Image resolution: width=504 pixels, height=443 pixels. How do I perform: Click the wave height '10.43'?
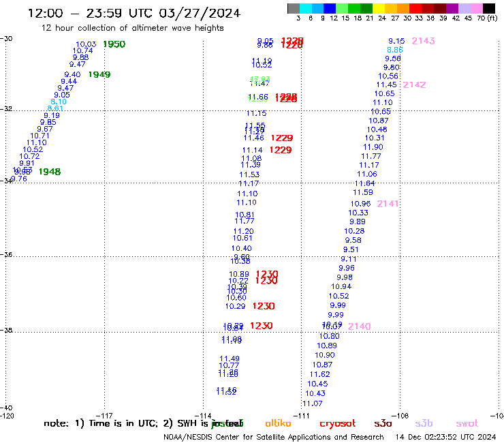pyautogui.click(x=315, y=393)
